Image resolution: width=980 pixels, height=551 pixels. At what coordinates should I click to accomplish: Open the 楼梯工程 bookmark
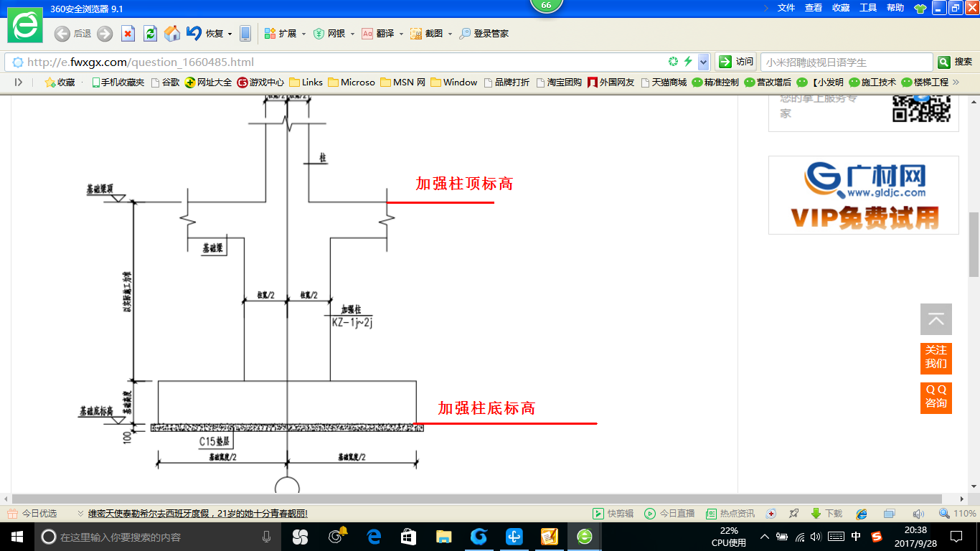tap(925, 83)
